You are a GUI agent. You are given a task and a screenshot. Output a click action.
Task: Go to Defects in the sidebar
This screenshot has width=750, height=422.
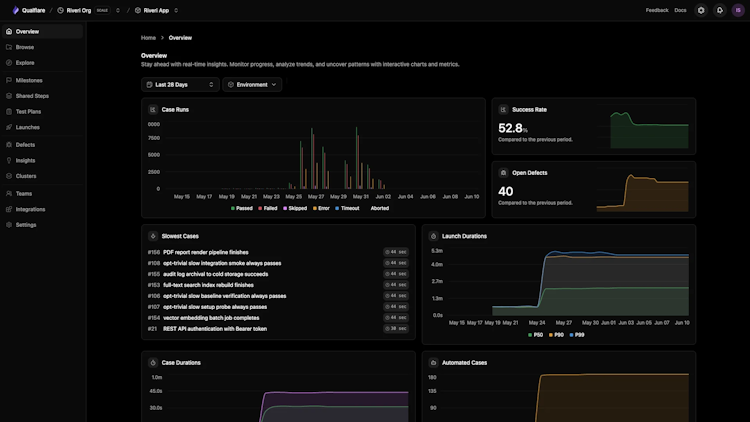click(25, 144)
